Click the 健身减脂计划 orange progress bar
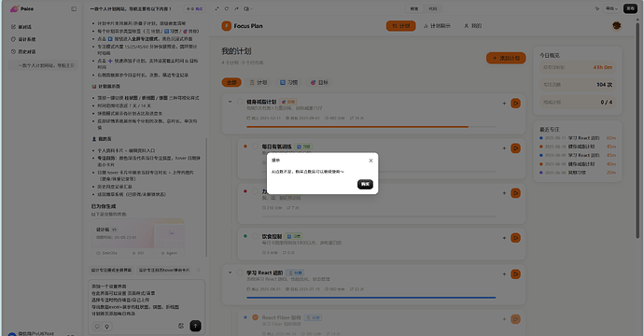644x336 pixels. click(x=357, y=127)
